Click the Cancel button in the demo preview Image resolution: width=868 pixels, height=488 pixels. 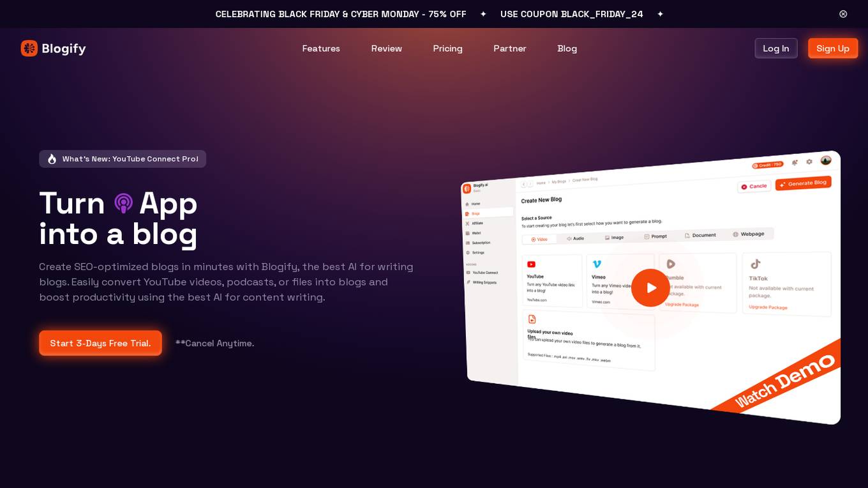pos(754,187)
